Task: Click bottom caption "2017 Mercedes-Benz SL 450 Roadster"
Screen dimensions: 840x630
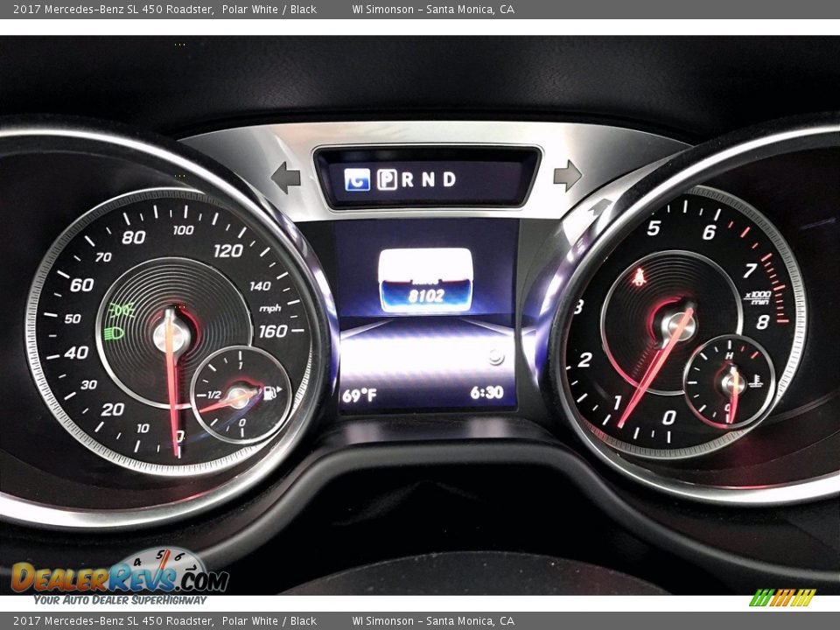Action: click(x=113, y=621)
